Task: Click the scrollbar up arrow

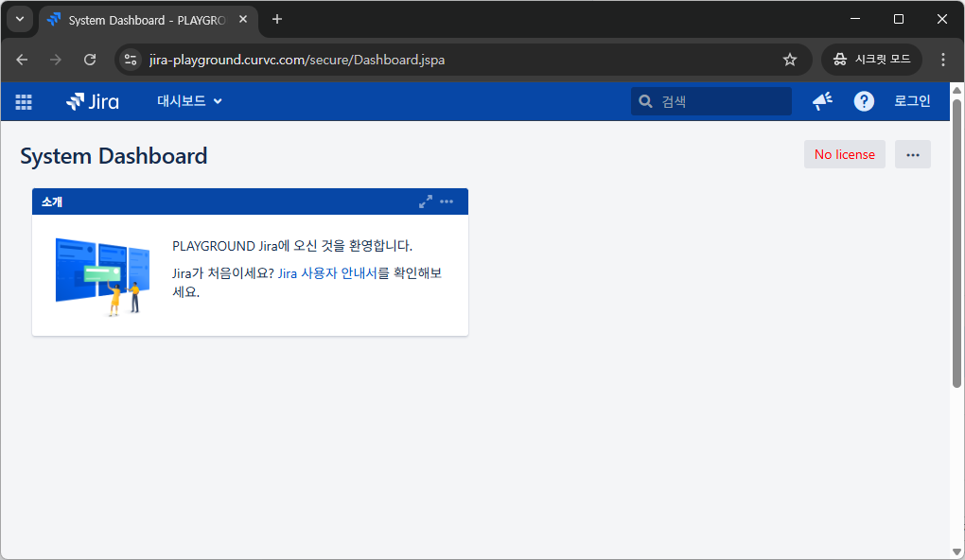Action: click(x=957, y=91)
